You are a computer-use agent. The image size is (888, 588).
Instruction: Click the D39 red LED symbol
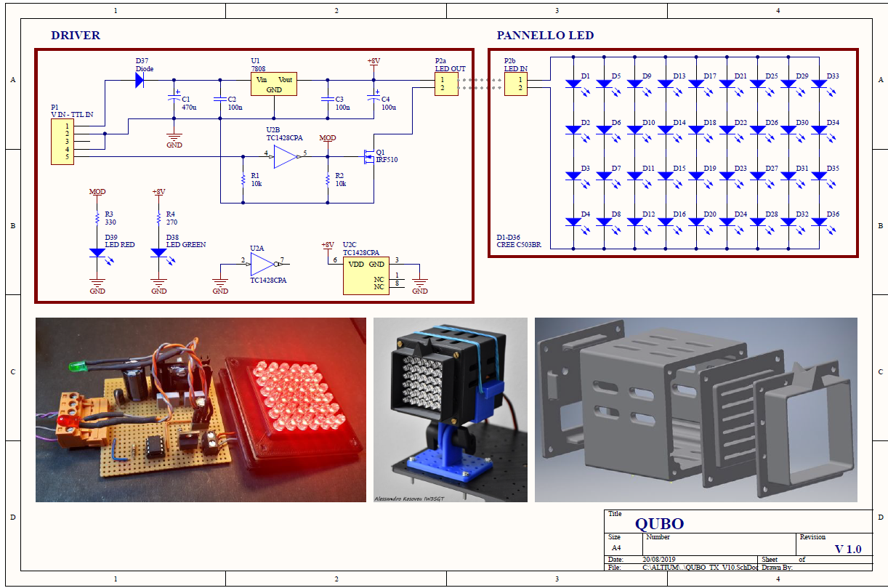pyautogui.click(x=97, y=253)
